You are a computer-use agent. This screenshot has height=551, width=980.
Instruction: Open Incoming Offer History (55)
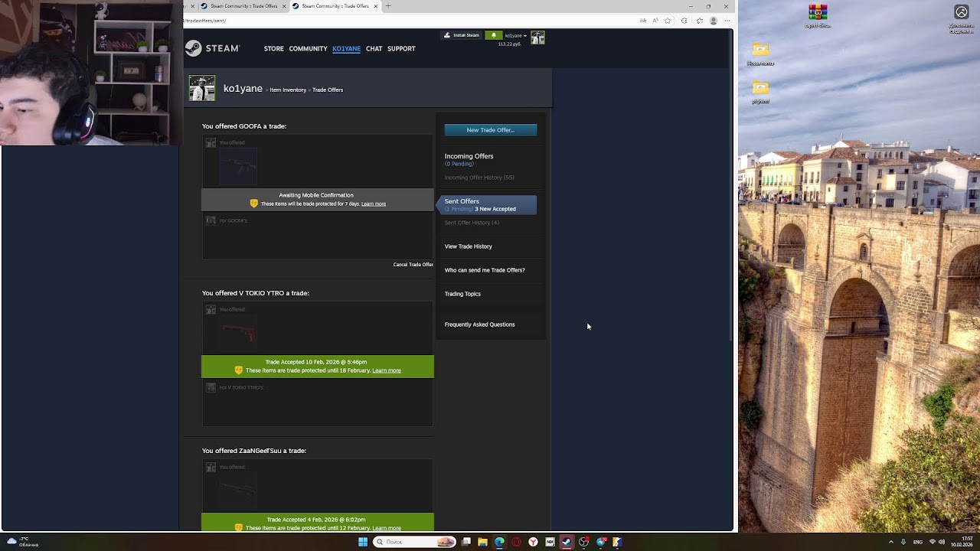(x=479, y=178)
